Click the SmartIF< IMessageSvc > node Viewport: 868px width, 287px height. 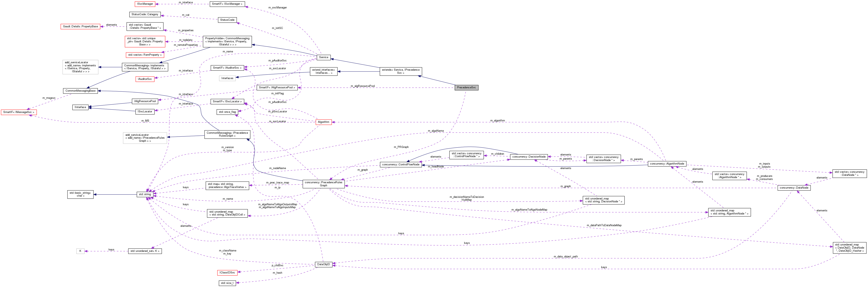19,112
